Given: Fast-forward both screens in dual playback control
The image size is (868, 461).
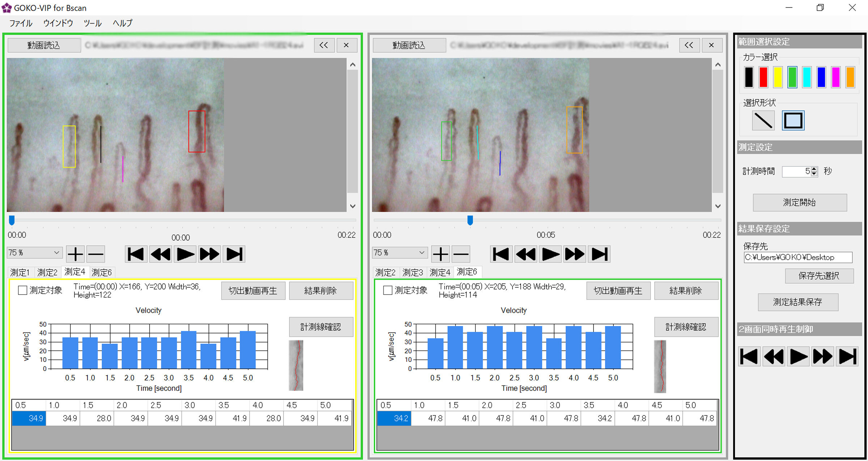Looking at the screenshot, I should (x=823, y=356).
